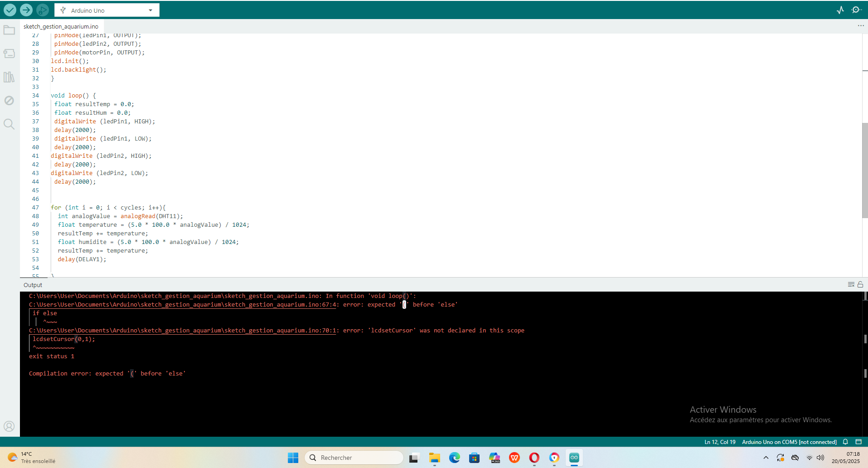This screenshot has width=868, height=468.
Task: Open the weather widget showing 14°C
Action: (x=32, y=458)
